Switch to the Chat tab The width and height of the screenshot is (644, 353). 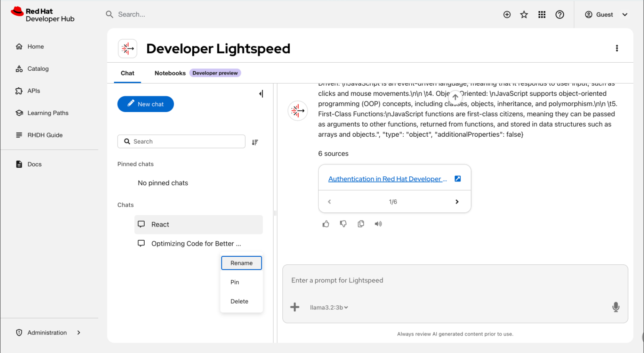click(127, 73)
